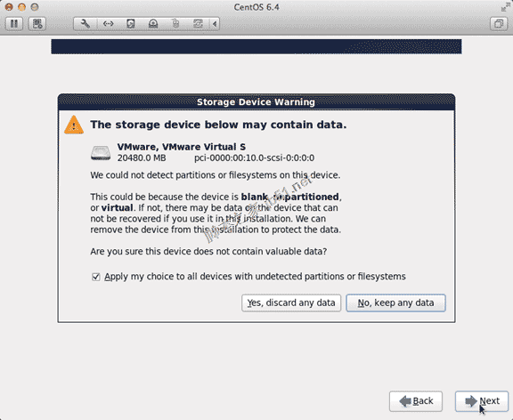Viewport: 513px width, 420px height.
Task: Collapse the device toolbar with left arrow
Action: 215,24
